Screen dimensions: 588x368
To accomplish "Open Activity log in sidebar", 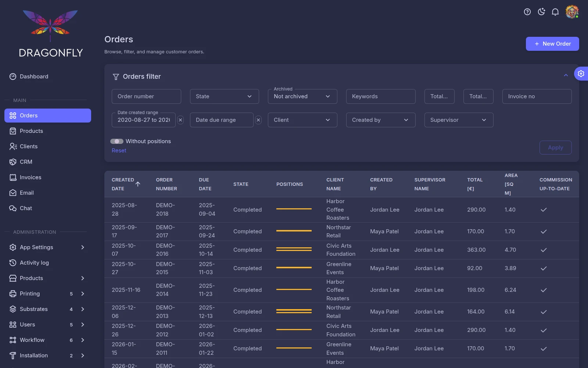I will 48,263.
